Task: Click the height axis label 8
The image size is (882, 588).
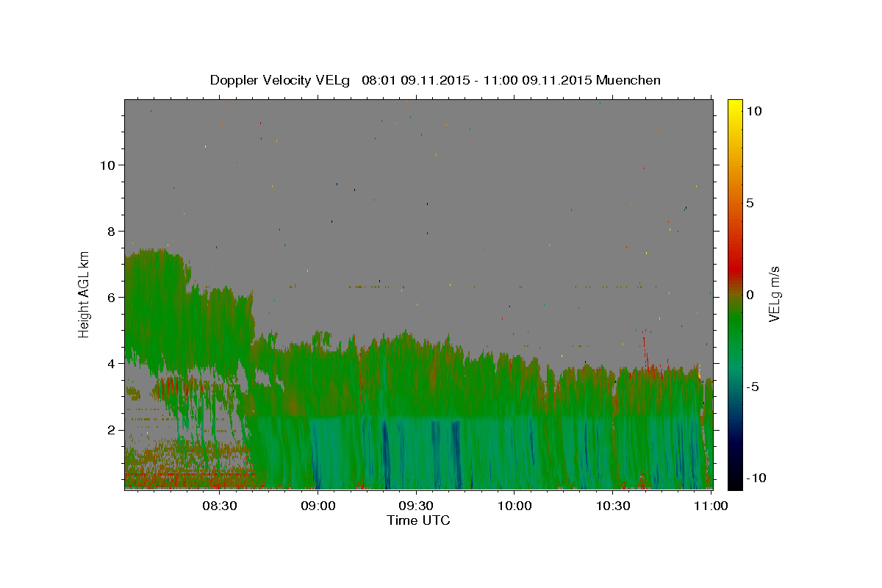Action: (112, 232)
